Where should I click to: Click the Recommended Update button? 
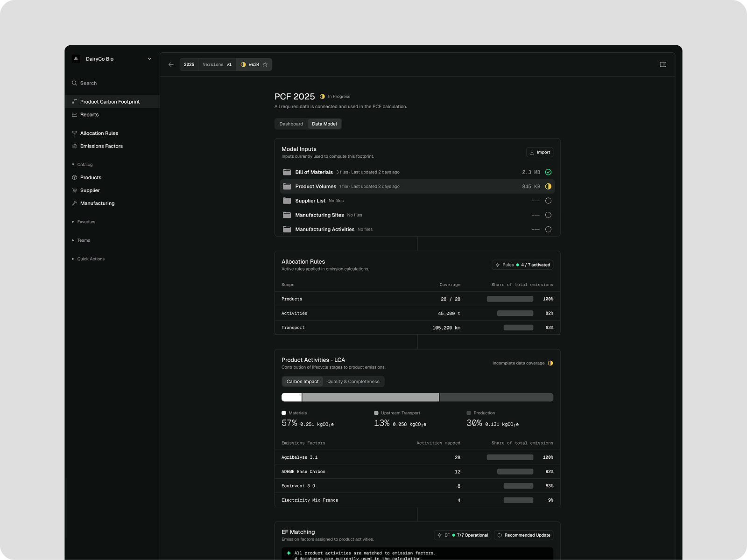(523, 535)
